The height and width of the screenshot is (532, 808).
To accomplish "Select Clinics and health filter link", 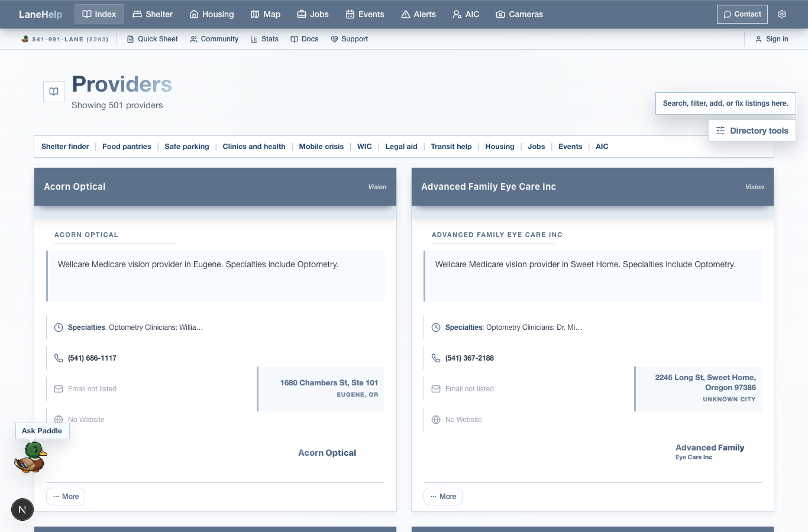I will 254,147.
